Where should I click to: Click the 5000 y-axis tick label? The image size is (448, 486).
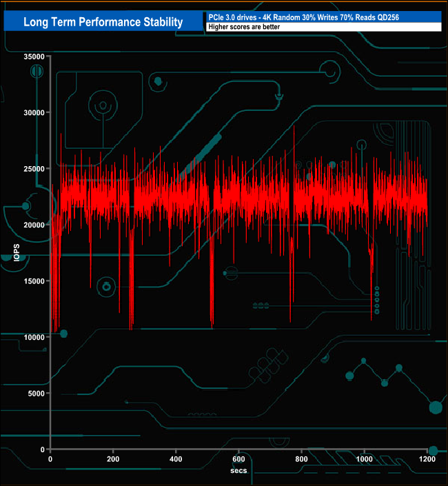click(x=34, y=394)
